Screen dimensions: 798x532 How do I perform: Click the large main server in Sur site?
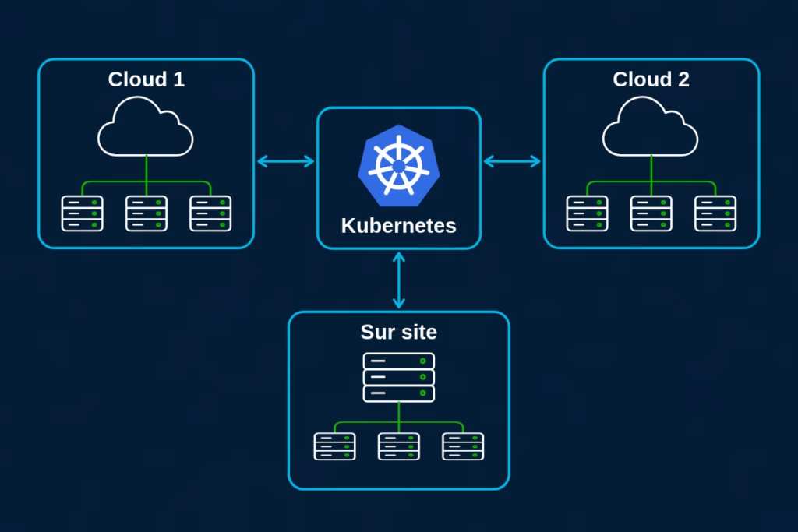point(398,377)
